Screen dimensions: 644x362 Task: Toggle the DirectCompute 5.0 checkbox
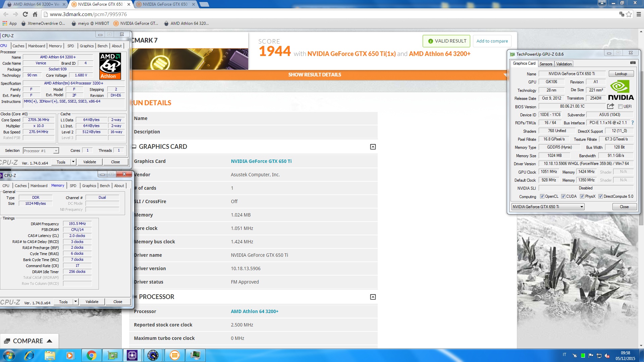coord(600,196)
